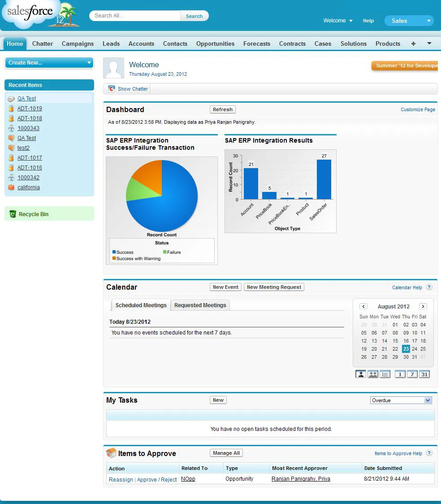Viewport: 441px width, 504px height.
Task: Click the Search All input field
Action: [x=135, y=16]
